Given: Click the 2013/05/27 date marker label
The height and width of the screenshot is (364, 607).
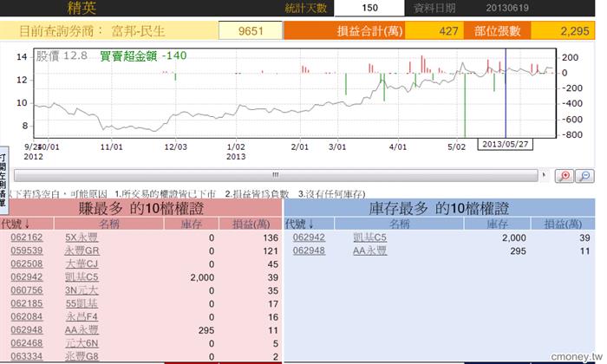Looking at the screenshot, I should pyautogui.click(x=506, y=144).
